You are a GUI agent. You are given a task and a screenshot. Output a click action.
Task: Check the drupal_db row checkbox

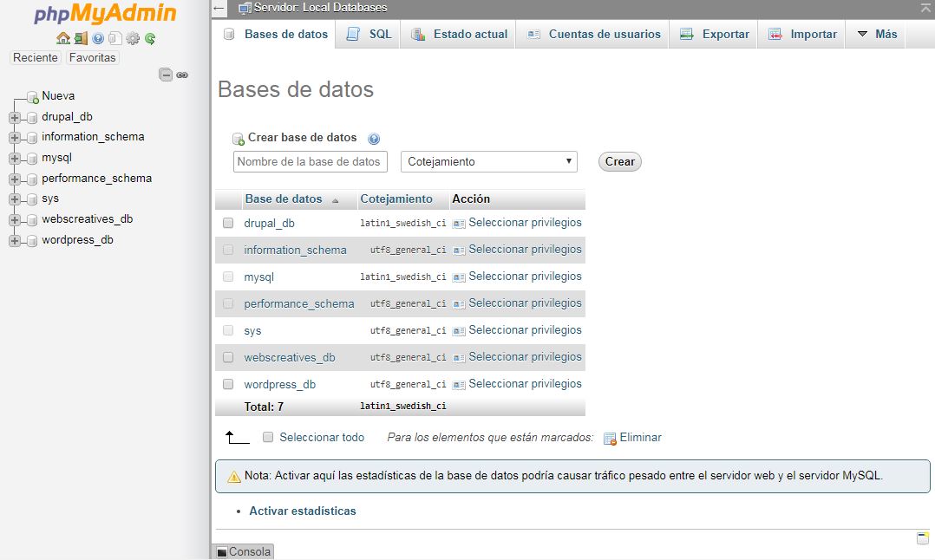(x=228, y=223)
